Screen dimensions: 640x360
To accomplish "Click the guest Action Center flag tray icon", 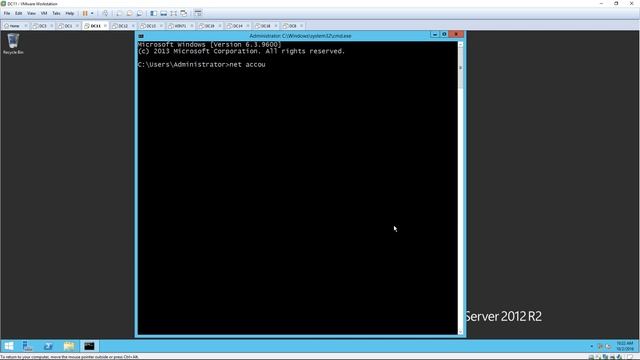I will tap(600, 346).
